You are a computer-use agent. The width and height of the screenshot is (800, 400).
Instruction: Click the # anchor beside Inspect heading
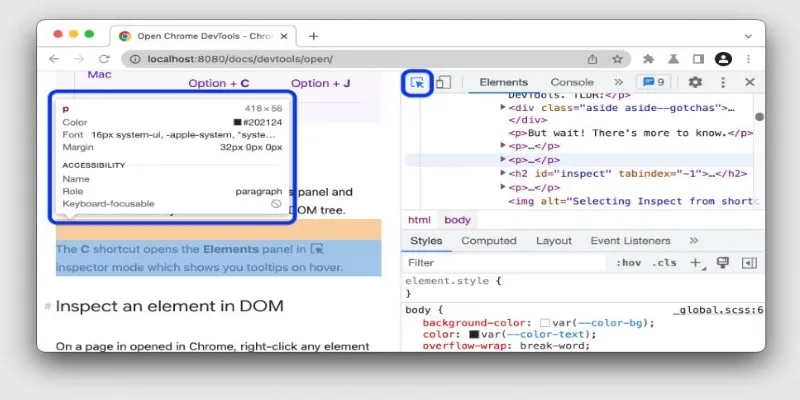(x=48, y=307)
